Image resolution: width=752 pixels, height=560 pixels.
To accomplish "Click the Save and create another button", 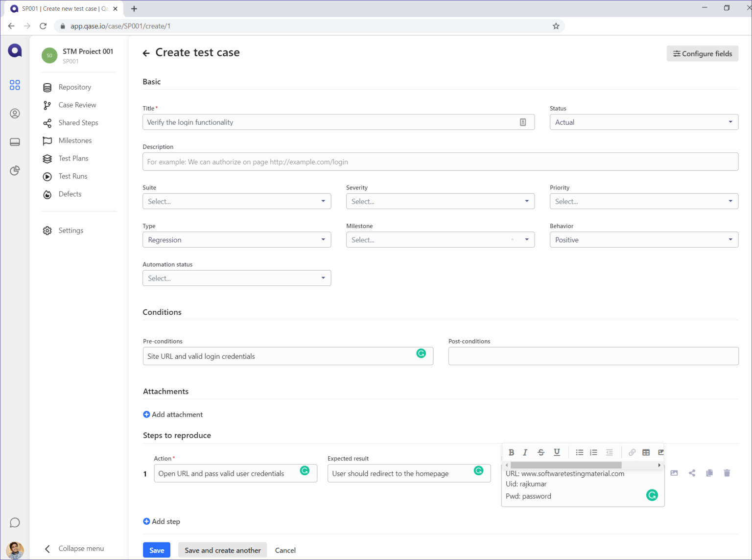I will coord(222,550).
